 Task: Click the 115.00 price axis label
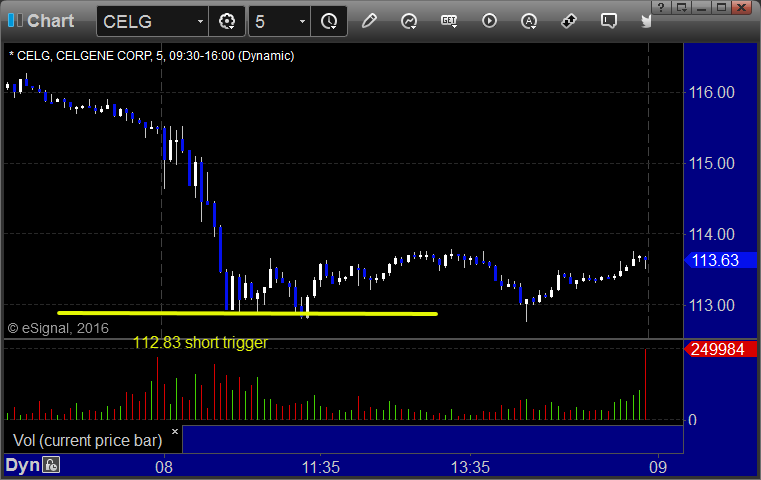click(711, 163)
